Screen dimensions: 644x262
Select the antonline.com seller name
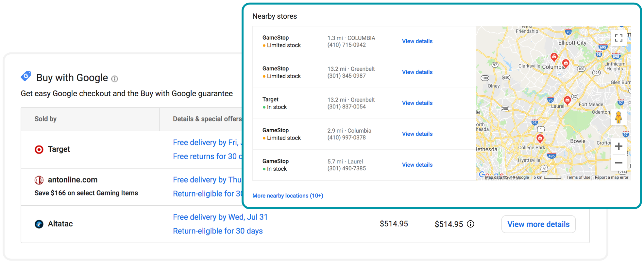pos(73,180)
